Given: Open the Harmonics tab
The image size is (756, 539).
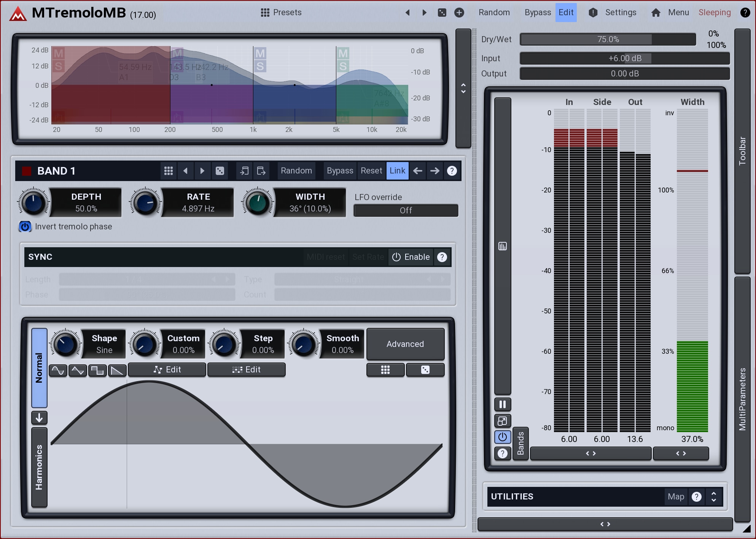Looking at the screenshot, I should [39, 467].
